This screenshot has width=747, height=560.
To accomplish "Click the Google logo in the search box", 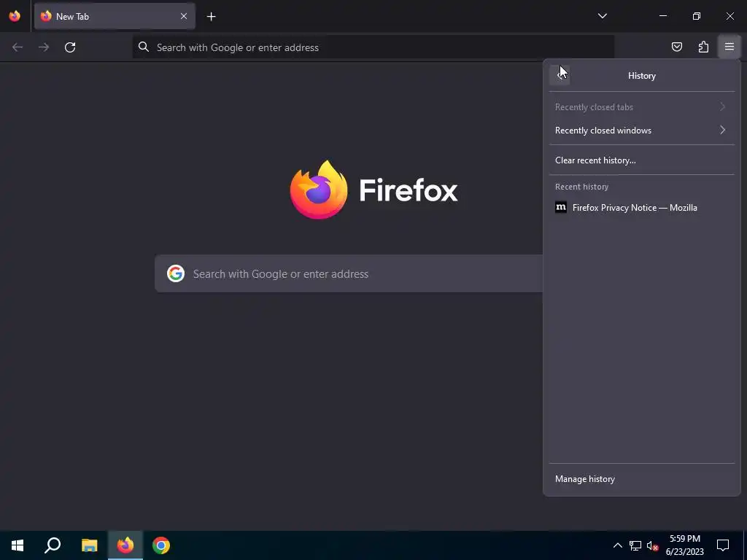I will [x=176, y=274].
